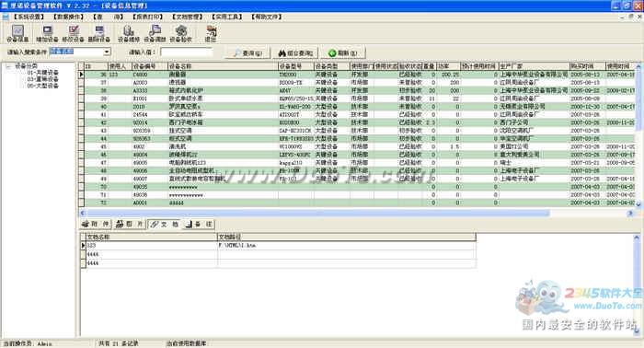Switch to the 图片 tab
Viewport: 644px width, 348px height.
tap(129, 224)
